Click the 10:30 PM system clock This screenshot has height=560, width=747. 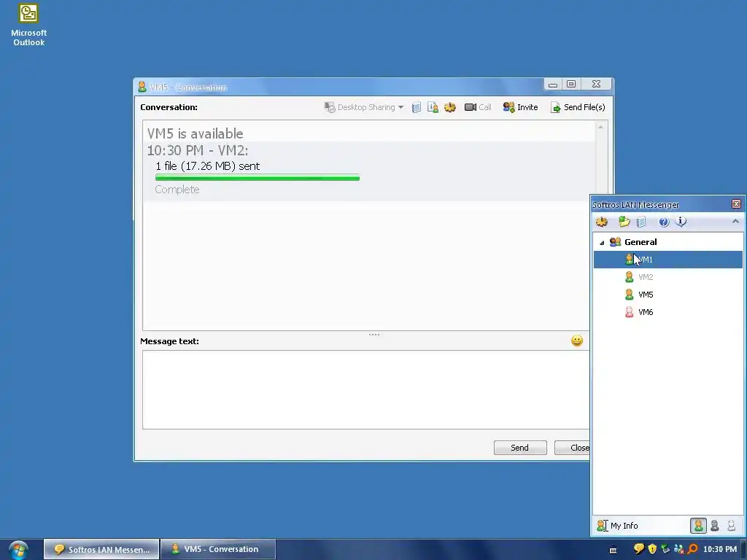[x=720, y=550]
